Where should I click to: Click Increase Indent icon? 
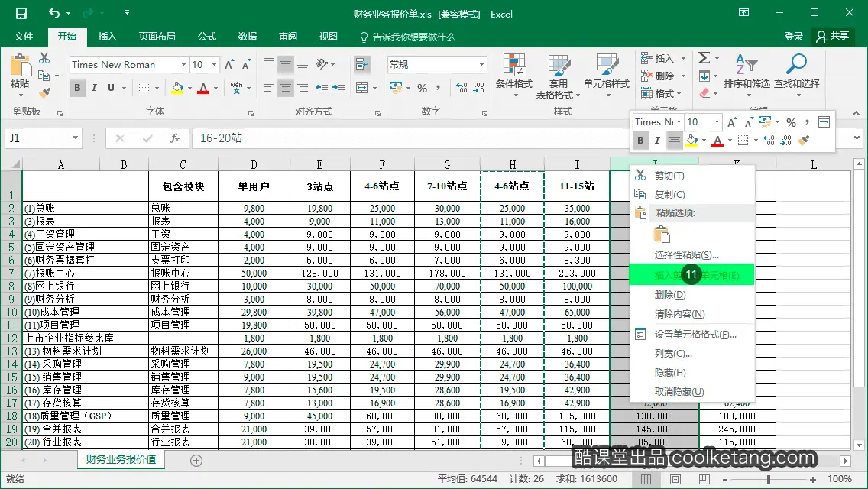(x=338, y=88)
